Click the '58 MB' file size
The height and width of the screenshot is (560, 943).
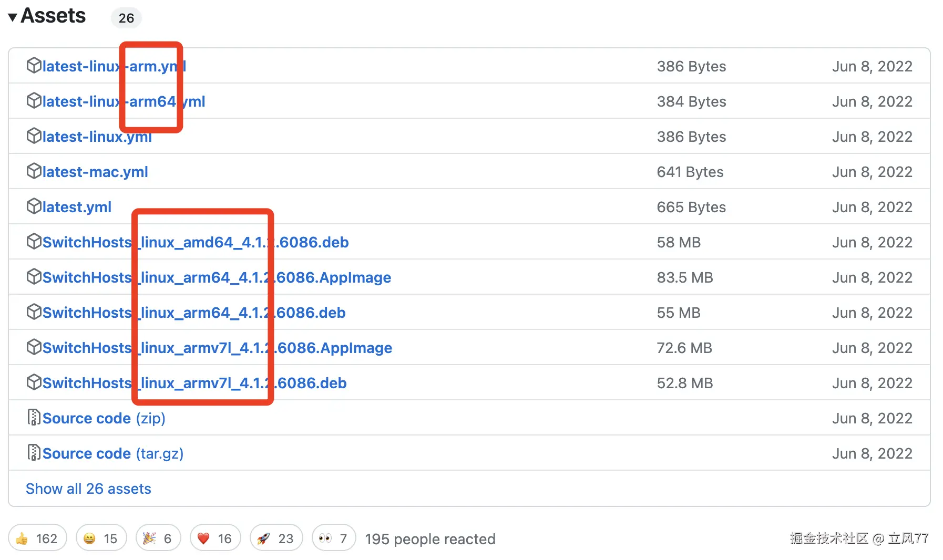point(679,242)
